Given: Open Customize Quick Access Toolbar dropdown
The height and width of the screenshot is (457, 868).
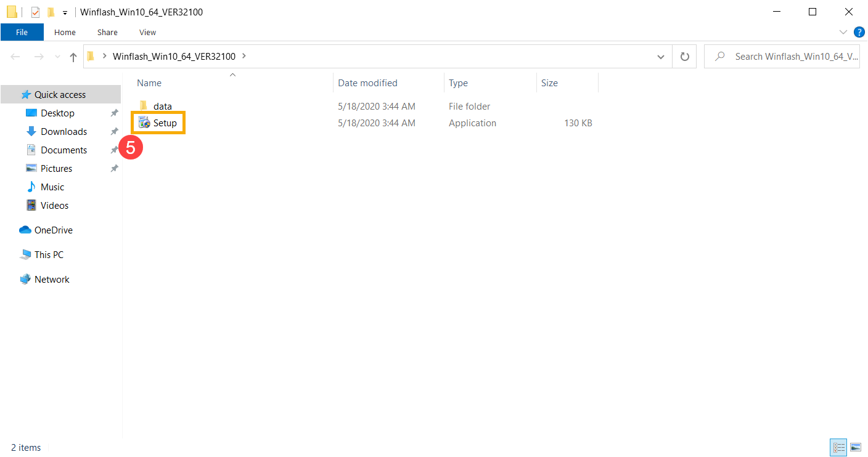Looking at the screenshot, I should 65,12.
